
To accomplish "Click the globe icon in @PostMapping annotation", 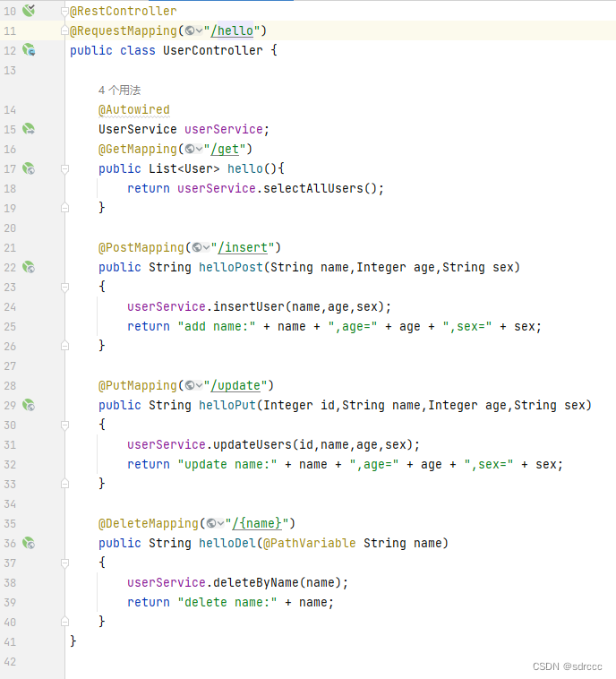I will pos(197,248).
